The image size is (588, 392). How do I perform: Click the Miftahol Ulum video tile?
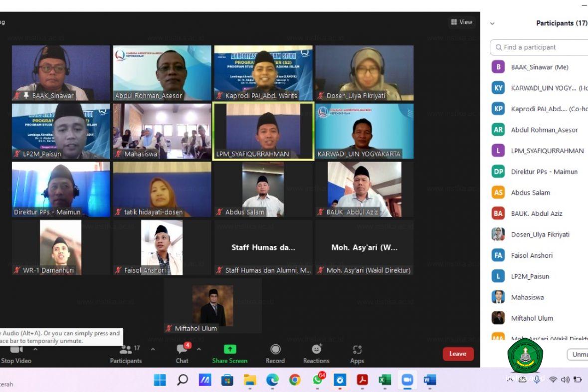pyautogui.click(x=212, y=306)
